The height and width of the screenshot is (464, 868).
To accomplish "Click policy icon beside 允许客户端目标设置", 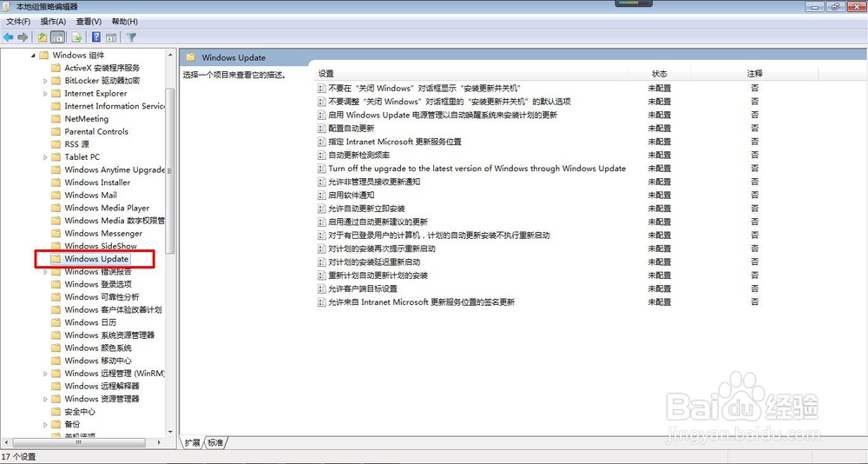I will (322, 288).
